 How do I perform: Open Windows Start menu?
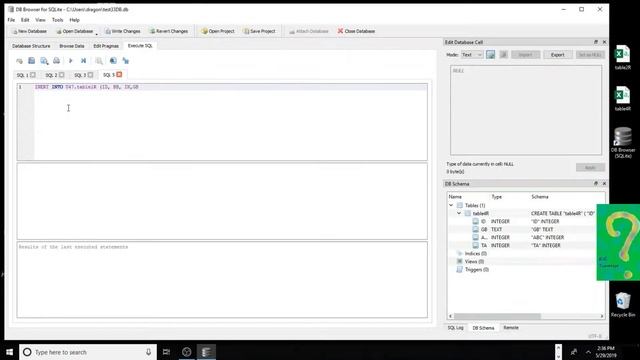point(9,352)
